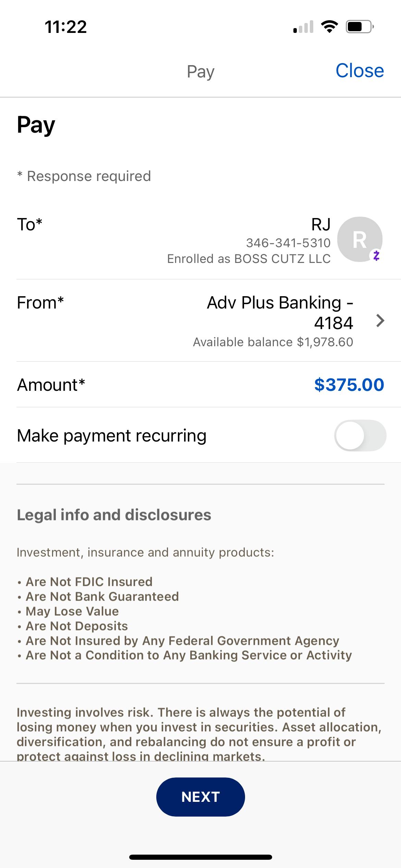The width and height of the screenshot is (401, 868).
Task: Tap the Available balance $1,978.60 text
Action: (x=273, y=342)
